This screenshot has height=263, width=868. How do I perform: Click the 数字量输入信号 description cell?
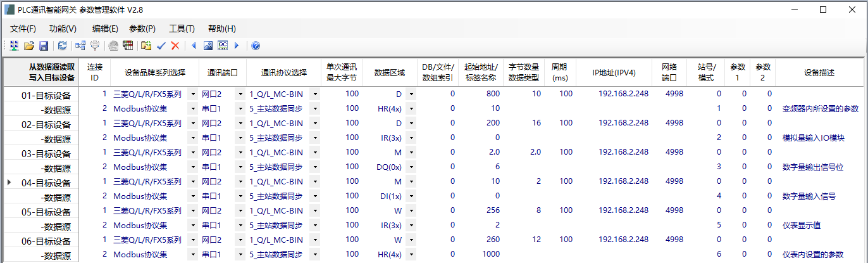click(820, 196)
